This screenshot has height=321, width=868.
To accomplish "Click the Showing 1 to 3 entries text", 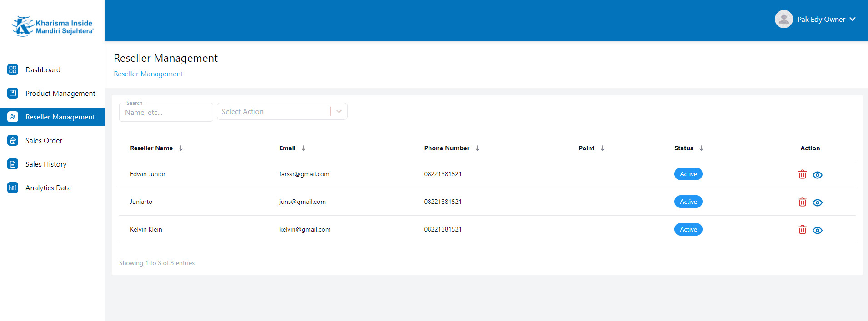I will pyautogui.click(x=157, y=263).
